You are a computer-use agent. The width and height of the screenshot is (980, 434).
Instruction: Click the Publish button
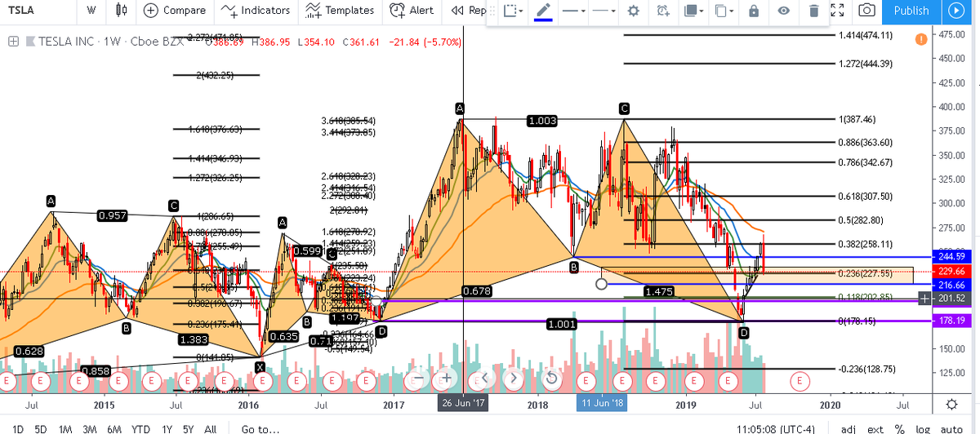[x=911, y=11]
